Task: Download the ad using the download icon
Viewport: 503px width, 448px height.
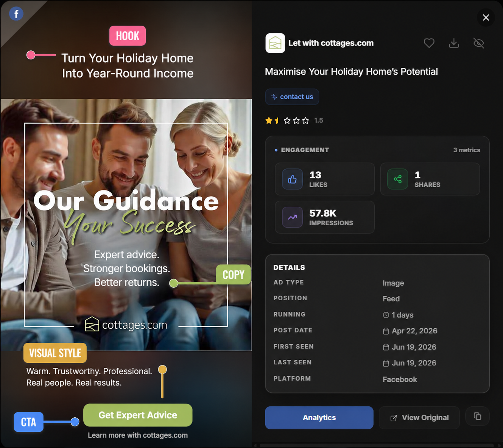Action: [454, 43]
